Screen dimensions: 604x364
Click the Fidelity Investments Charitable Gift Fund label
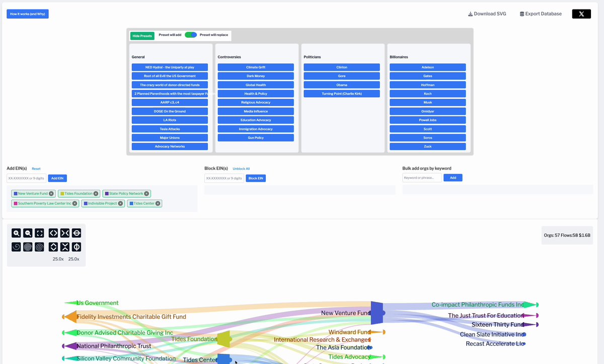coord(131,317)
